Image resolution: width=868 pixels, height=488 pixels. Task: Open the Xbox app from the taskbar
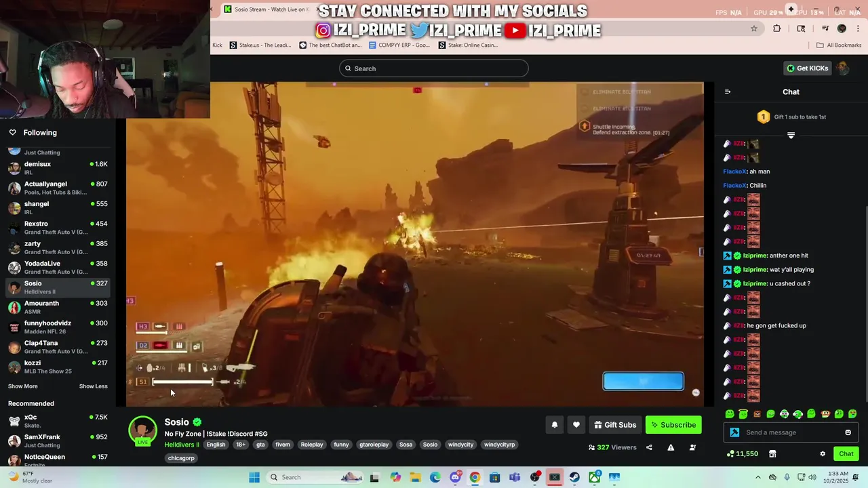point(595,477)
